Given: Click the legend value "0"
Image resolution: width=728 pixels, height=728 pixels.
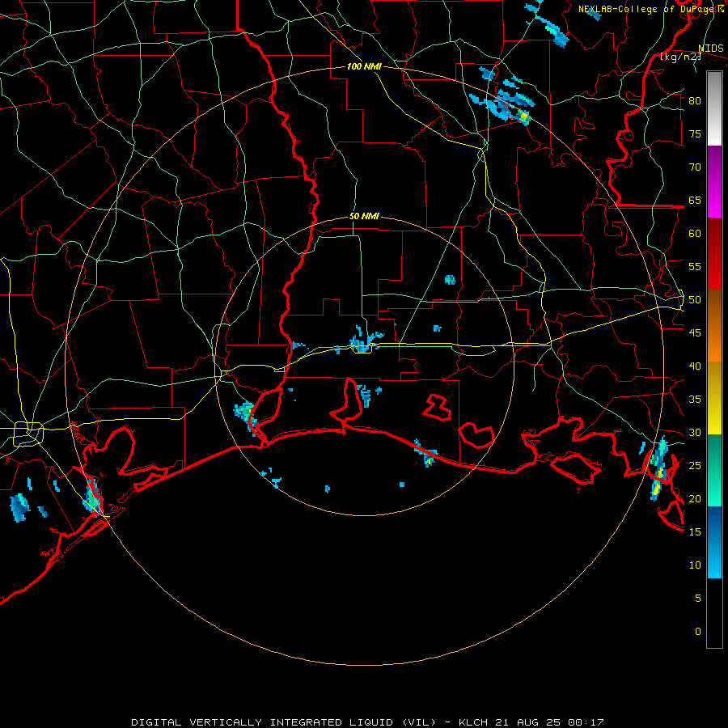Looking at the screenshot, I should 698,632.
